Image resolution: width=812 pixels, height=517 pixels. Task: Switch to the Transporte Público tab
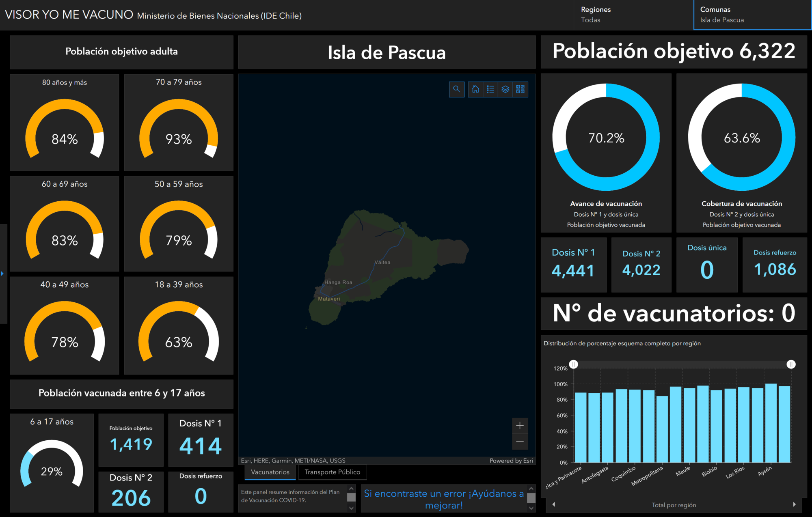(x=332, y=472)
